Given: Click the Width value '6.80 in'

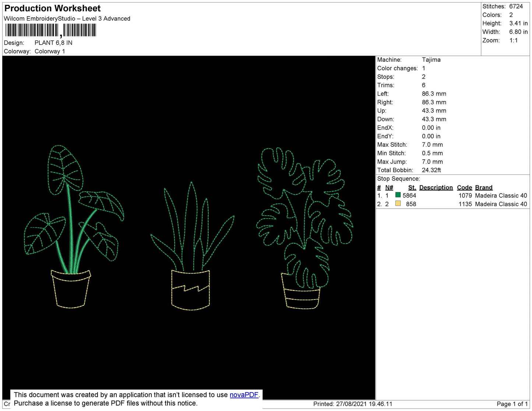Looking at the screenshot, I should [x=518, y=32].
